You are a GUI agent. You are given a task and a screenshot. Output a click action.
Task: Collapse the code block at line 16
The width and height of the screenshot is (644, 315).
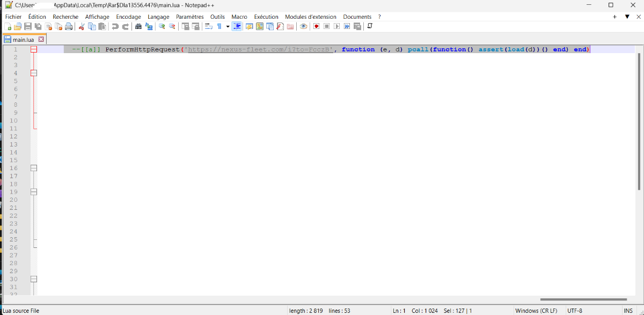33,168
